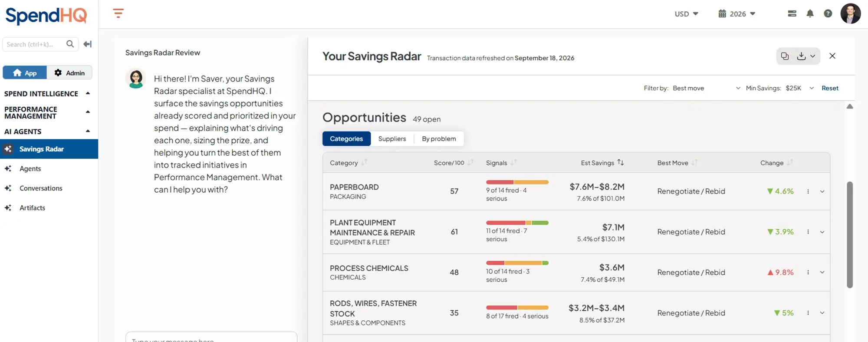Click the Reset filters link
Screen dimensions: 868x342
830,88
